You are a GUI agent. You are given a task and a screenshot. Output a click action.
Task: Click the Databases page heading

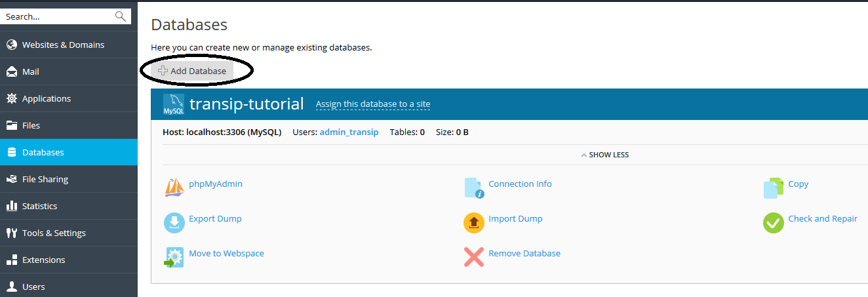click(x=189, y=25)
